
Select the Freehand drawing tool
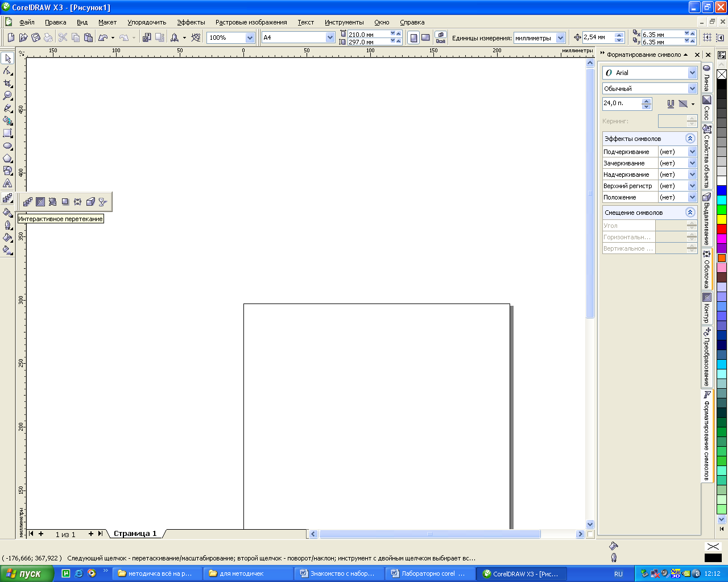click(7, 108)
